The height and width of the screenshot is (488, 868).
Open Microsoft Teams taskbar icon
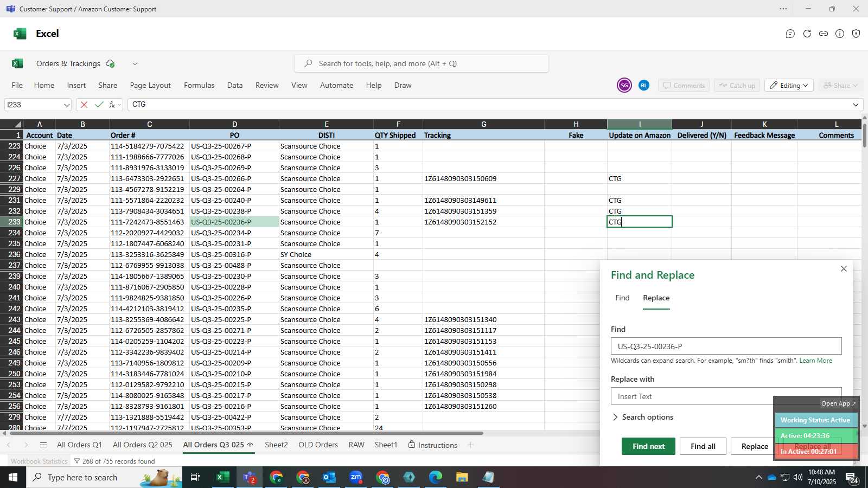coord(250,477)
